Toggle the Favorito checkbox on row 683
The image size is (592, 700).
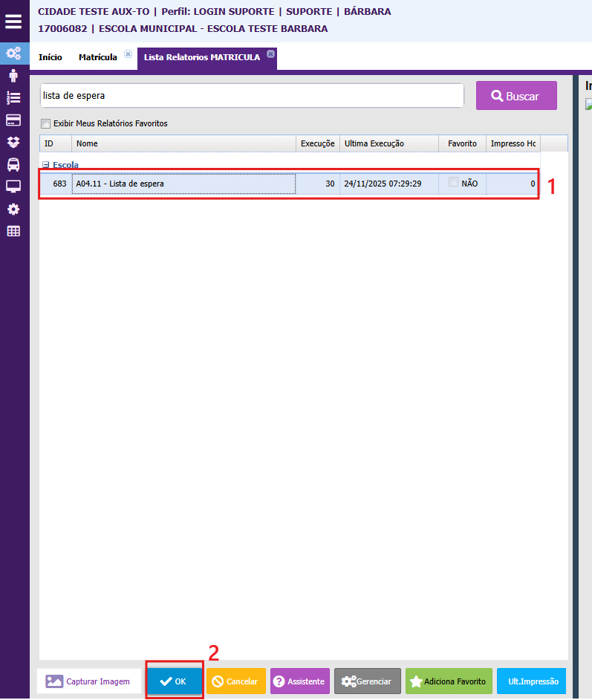[453, 183]
